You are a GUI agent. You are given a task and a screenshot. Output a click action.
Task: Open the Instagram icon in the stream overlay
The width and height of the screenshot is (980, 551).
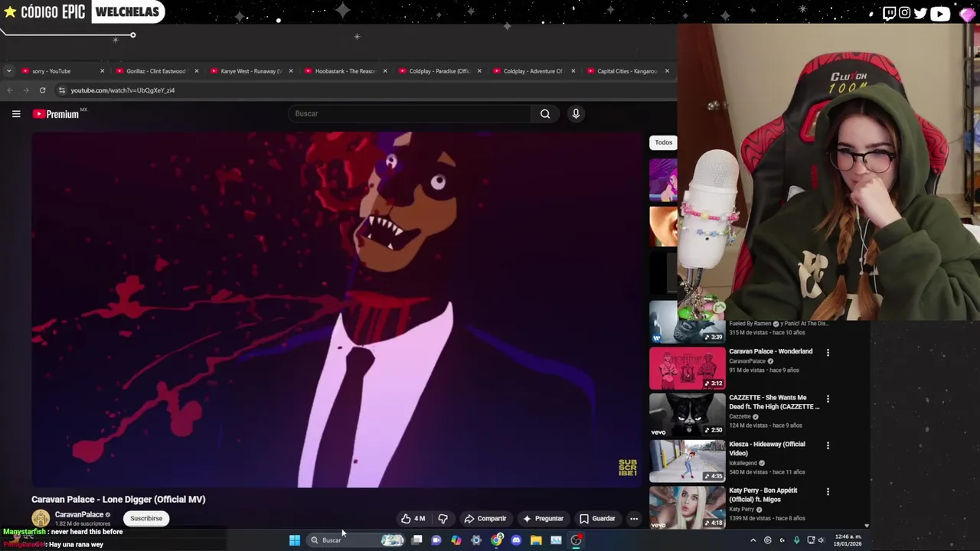point(905,13)
